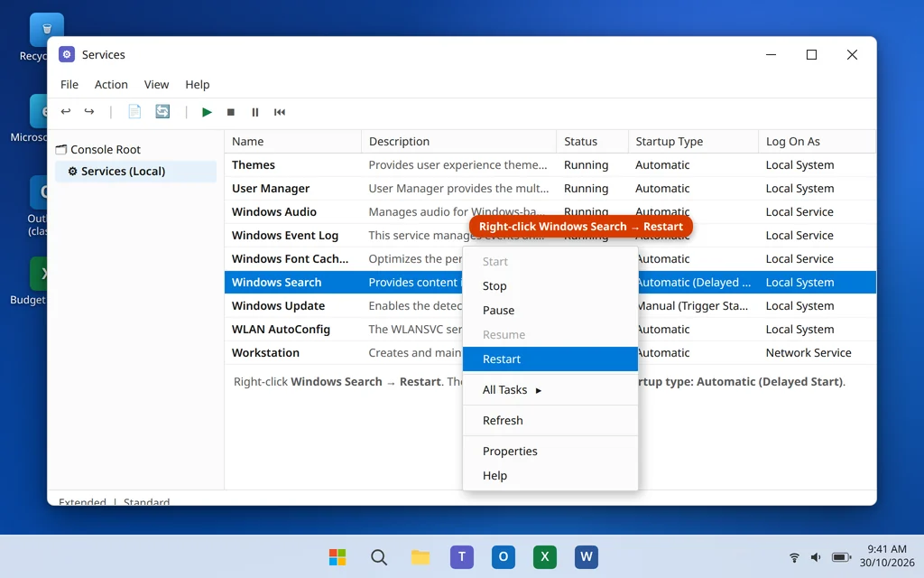Open Teams from the taskbar
This screenshot has width=924, height=578.
click(462, 556)
